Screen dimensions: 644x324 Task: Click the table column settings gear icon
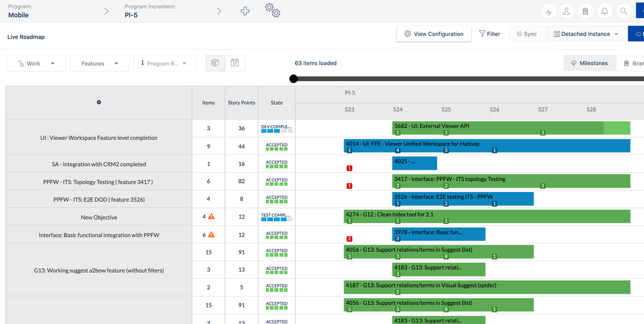pos(99,102)
